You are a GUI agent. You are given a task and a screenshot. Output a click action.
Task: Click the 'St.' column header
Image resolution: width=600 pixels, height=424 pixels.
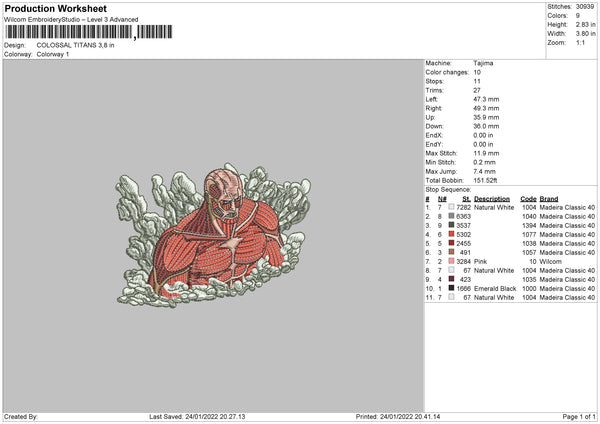[x=466, y=199]
